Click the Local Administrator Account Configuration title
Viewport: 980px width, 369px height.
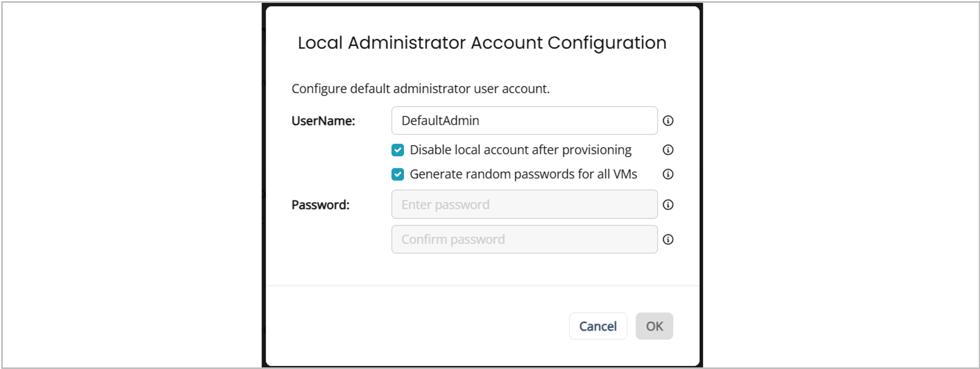pyautogui.click(x=482, y=43)
